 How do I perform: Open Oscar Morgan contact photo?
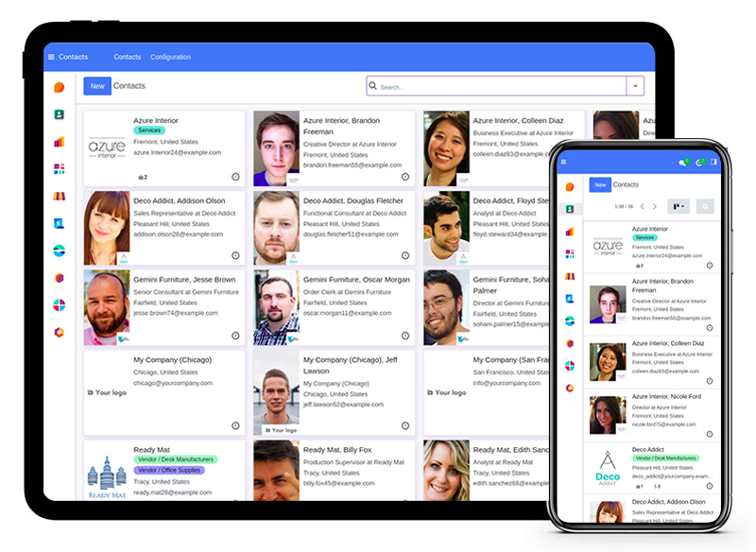tap(277, 307)
